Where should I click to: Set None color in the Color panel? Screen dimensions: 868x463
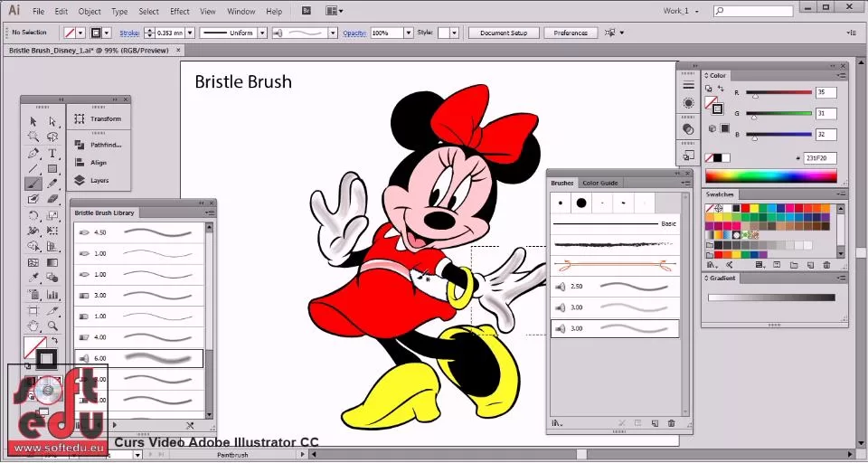709,158
